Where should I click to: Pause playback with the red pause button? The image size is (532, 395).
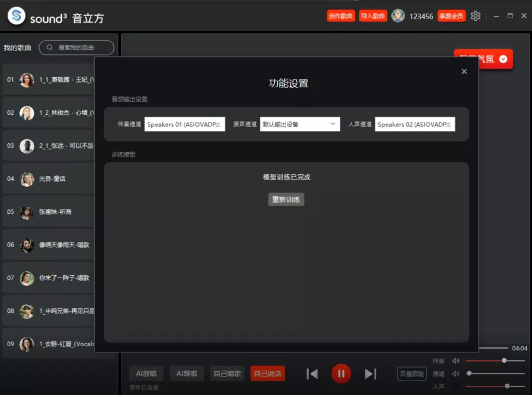pos(341,374)
